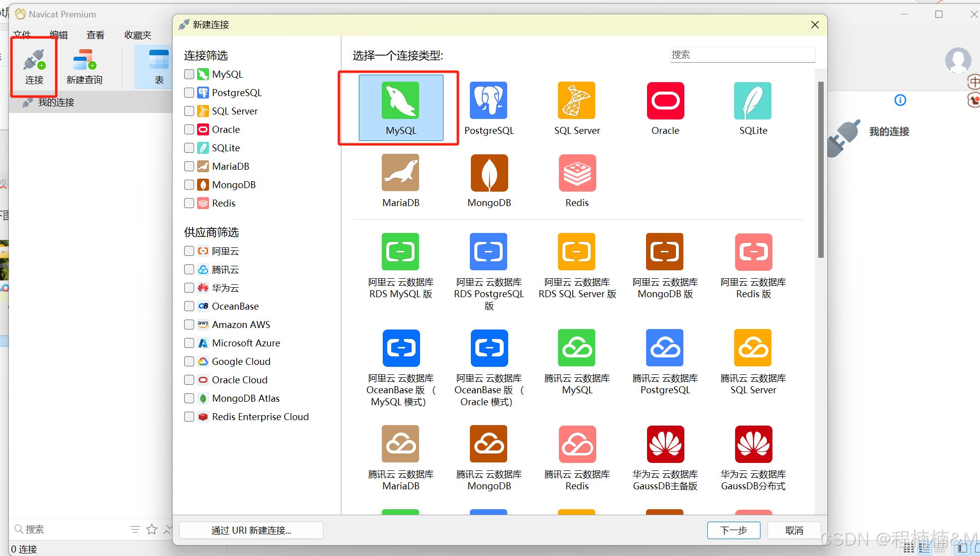Enable the Amazon AWS vendor filter
Viewport: 980px width, 556px height.
[x=189, y=325]
